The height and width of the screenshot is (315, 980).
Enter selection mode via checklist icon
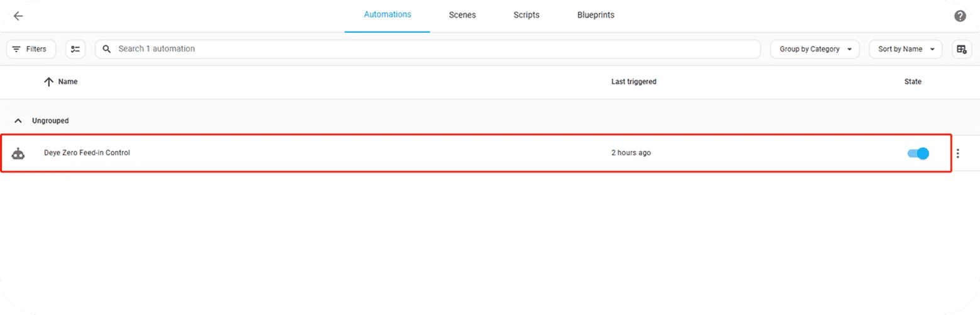[75, 49]
